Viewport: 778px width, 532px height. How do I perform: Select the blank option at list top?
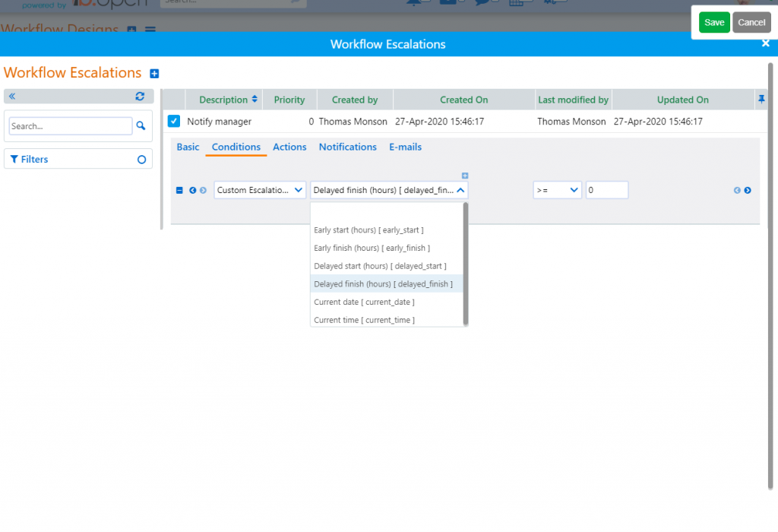[387, 212]
